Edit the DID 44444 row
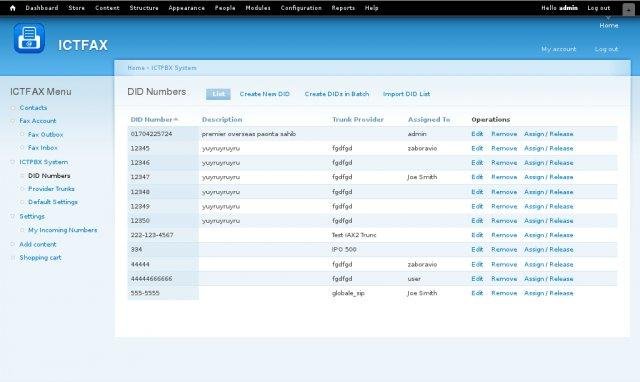The image size is (640, 382). click(x=477, y=264)
